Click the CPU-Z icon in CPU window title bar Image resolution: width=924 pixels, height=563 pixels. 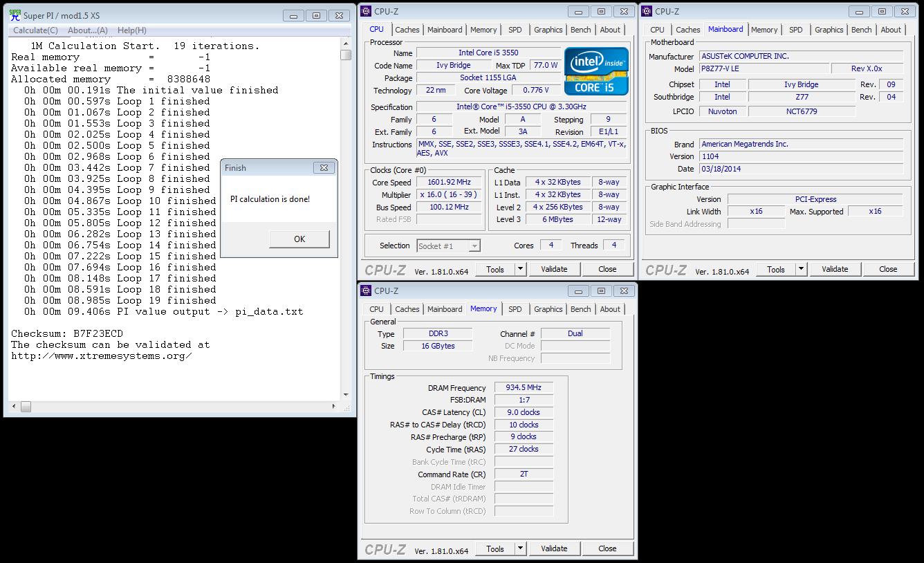[367, 11]
